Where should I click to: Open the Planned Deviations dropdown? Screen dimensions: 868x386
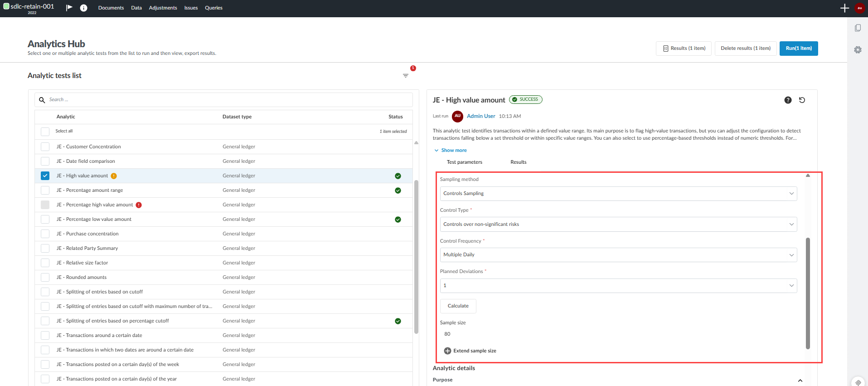618,286
